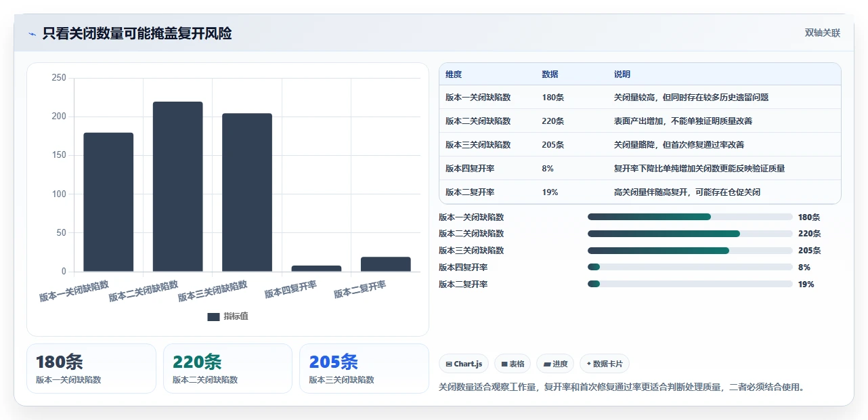Screen dimensions: 868x420
Task: Click the 8% progress bar for 版本四复开率
Action: click(x=690, y=268)
